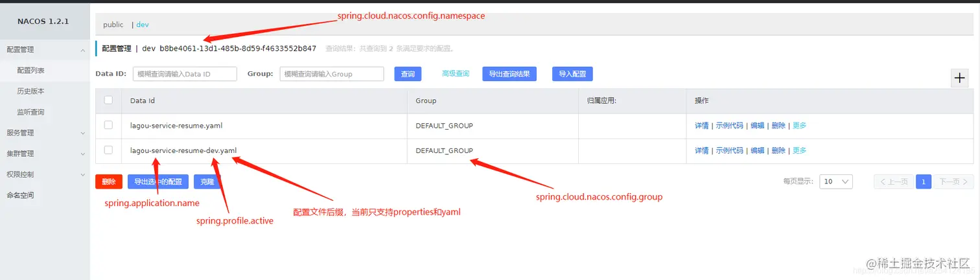Screen dimensions: 980x280
Task: Click the plus icon to create configuration
Action: 959,78
